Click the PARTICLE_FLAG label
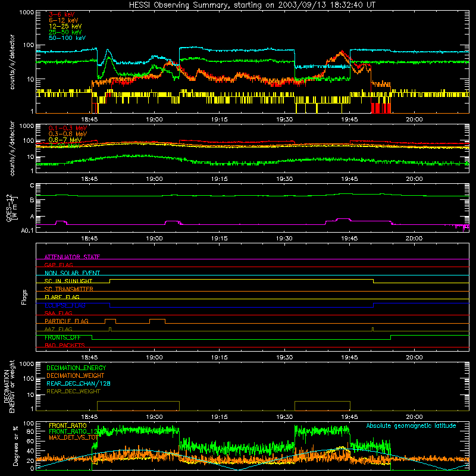 pos(67,321)
